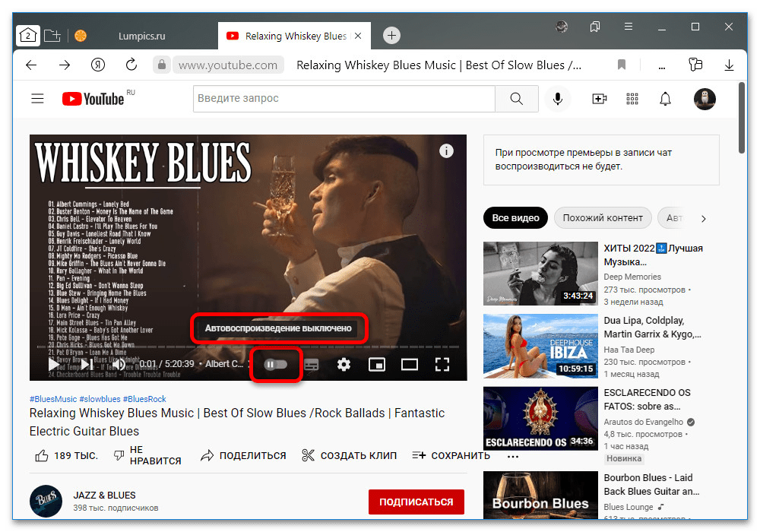Image resolution: width=760 pixels, height=532 pixels.
Task: Click the ПОДЕЛИТЬСЯ share button
Action: 243,456
